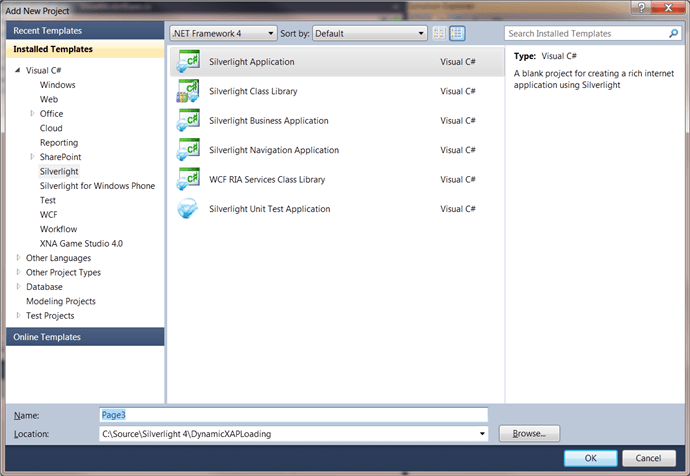Screen dimensions: 690x476
Task: Open the Sort by Default dropdown
Action: tap(370, 33)
